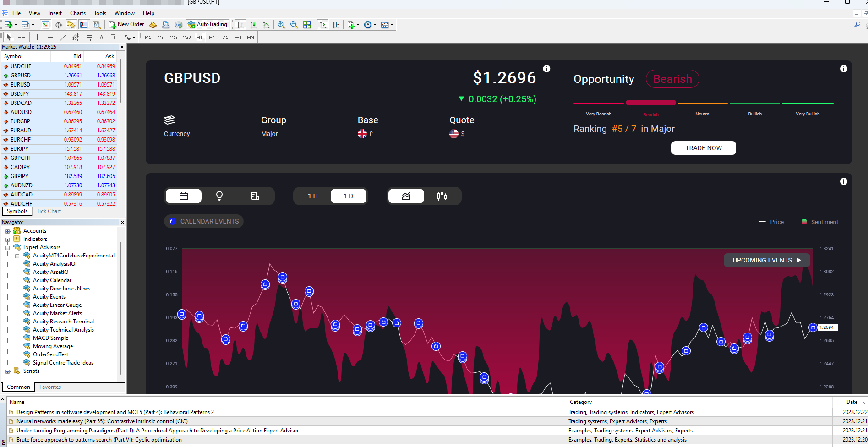Viewport: 868px width, 447px height.
Task: Click the Bearish gauge segment on the sentiment meter
Action: 650,103
